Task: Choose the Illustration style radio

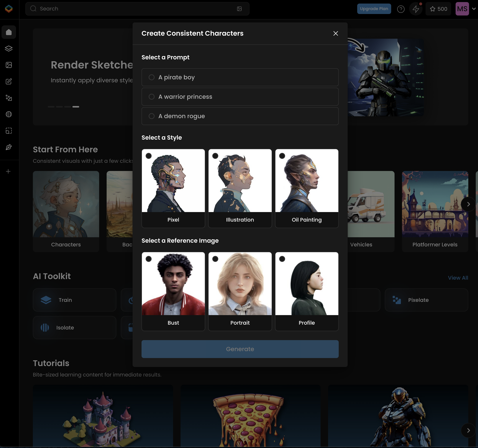Action: (x=215, y=156)
